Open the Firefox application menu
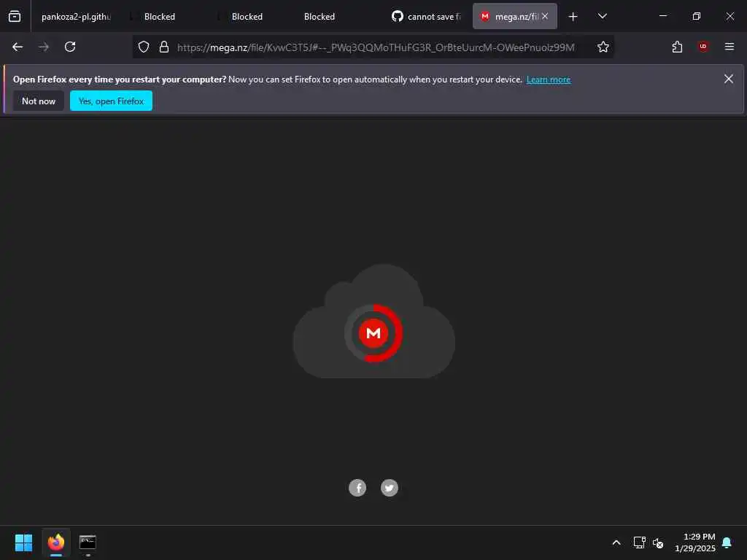This screenshot has height=560, width=747. tap(729, 47)
